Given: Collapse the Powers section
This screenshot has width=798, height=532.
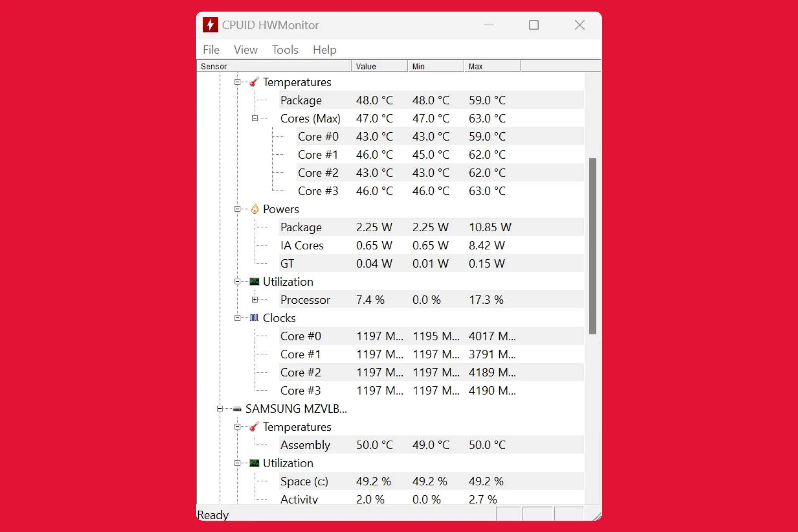Looking at the screenshot, I should click(x=237, y=209).
